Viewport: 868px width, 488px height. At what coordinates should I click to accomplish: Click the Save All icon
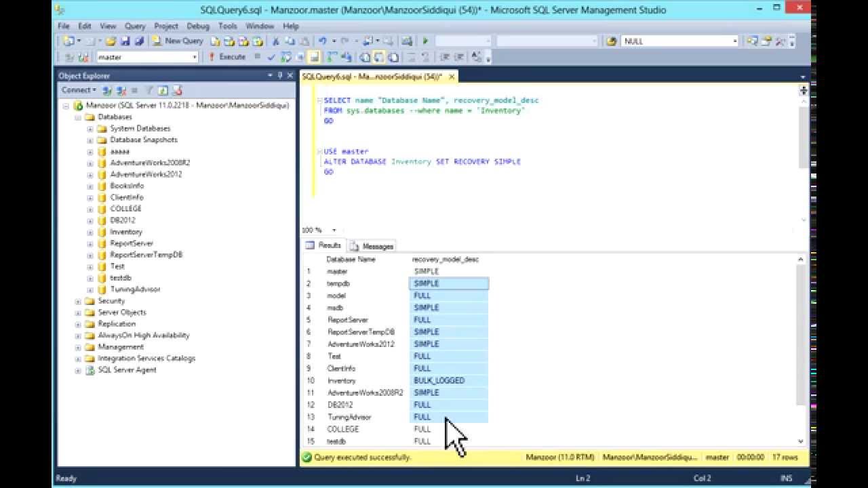(x=138, y=41)
